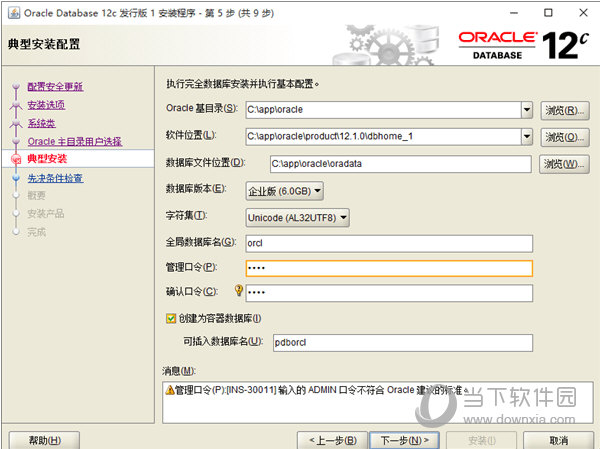Click the 帮助(H) button
Screen dimensions: 600x449
click(44, 441)
